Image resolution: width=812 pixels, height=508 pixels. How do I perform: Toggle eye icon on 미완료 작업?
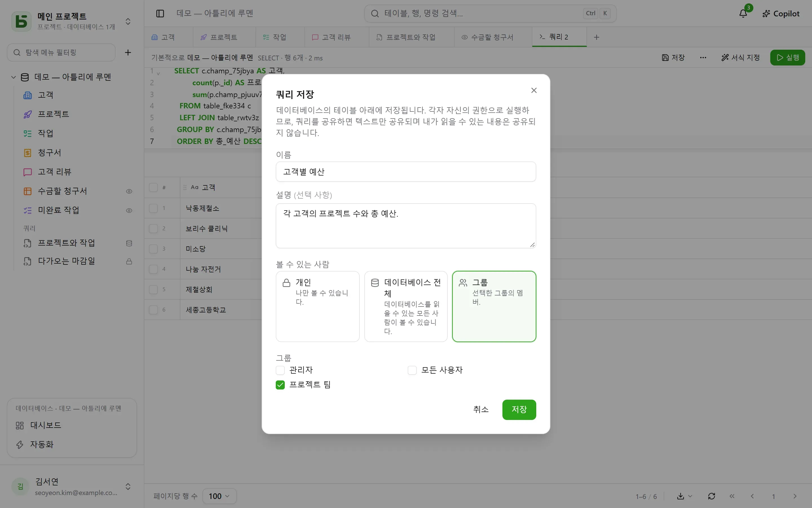click(129, 210)
